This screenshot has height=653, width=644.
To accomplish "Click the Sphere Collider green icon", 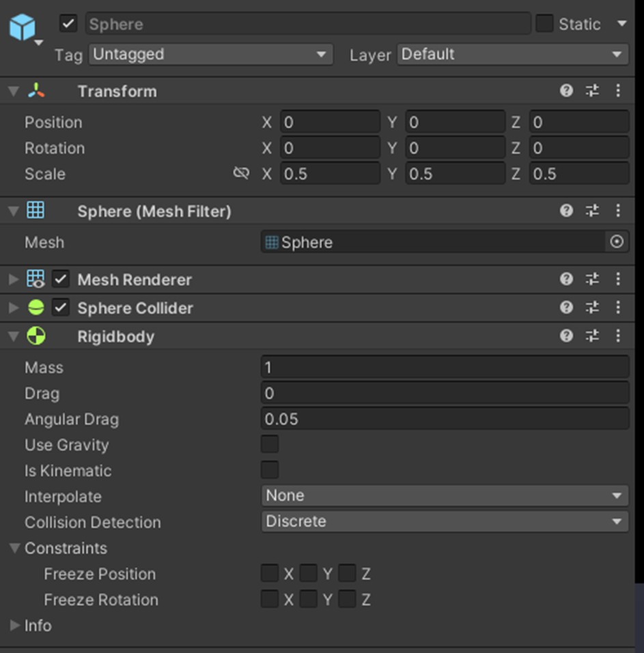I will point(36,308).
